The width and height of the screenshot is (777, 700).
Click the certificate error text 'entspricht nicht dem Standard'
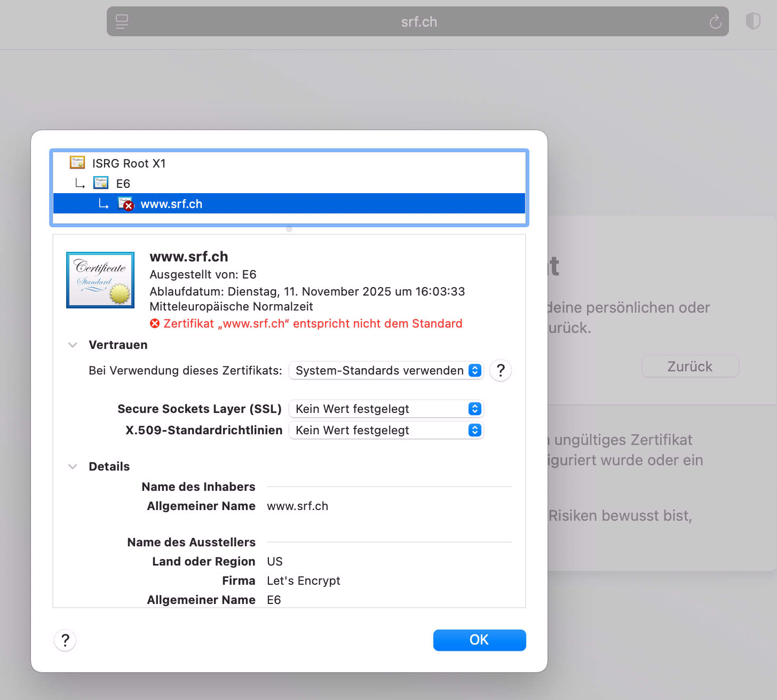[x=378, y=324]
